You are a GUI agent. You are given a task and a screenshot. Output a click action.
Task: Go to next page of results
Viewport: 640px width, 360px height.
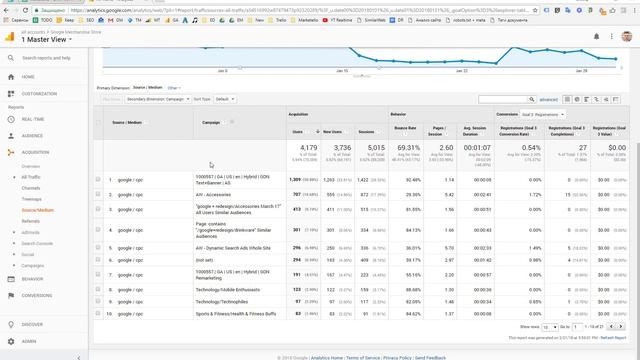tap(621, 327)
